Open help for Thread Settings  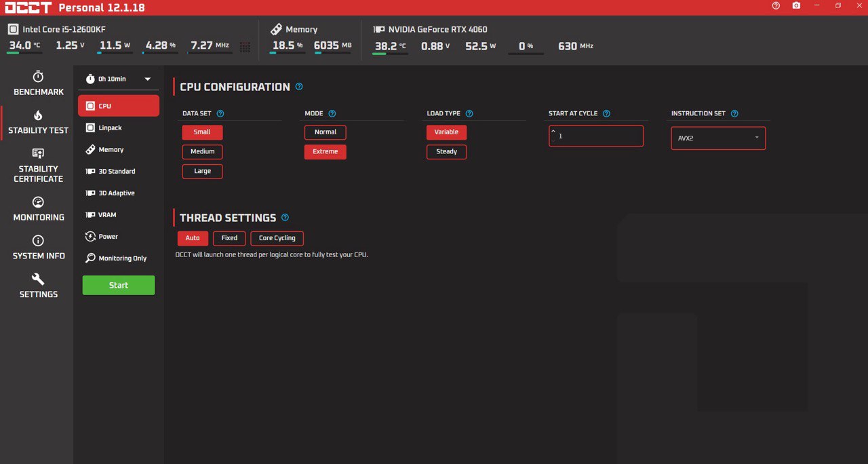pos(285,218)
